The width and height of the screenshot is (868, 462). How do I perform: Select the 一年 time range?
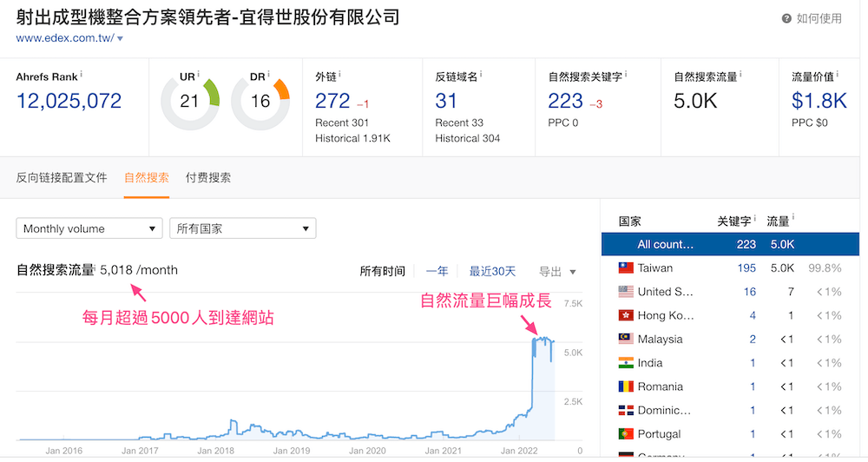coord(437,271)
